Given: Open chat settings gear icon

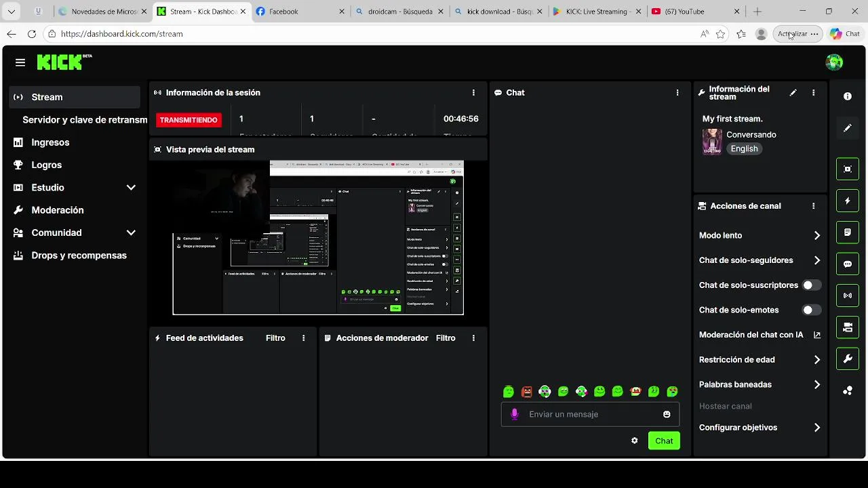Looking at the screenshot, I should click(634, 441).
